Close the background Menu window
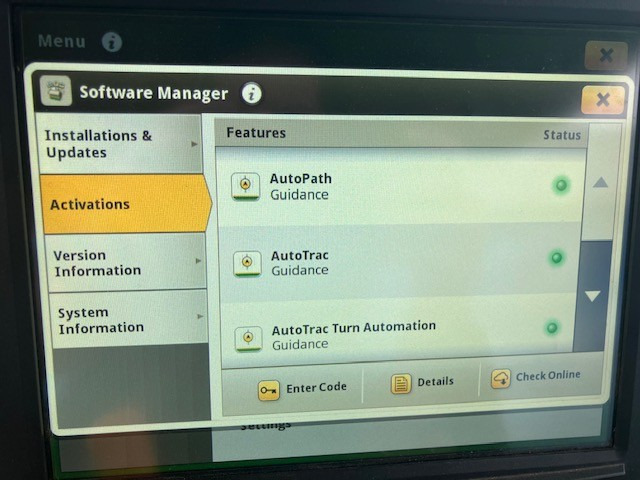Viewport: 640px width, 480px height. pos(606,55)
